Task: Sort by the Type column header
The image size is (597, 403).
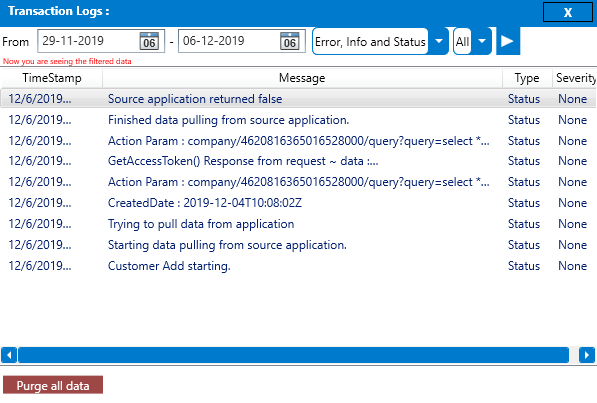Action: tap(527, 78)
